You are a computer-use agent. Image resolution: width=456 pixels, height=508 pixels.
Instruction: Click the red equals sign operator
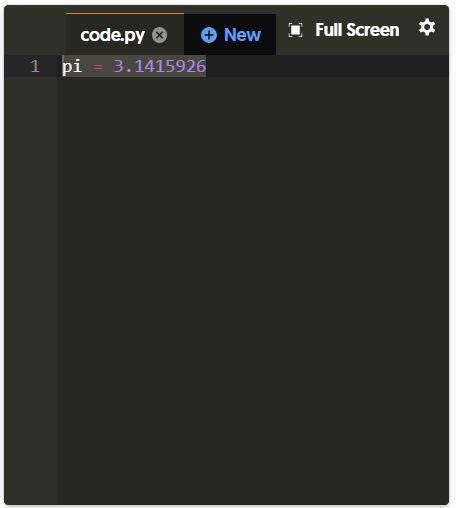[x=98, y=67]
